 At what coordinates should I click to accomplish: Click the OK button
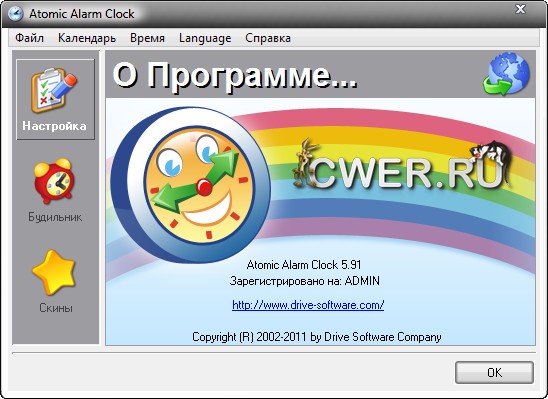point(494,372)
